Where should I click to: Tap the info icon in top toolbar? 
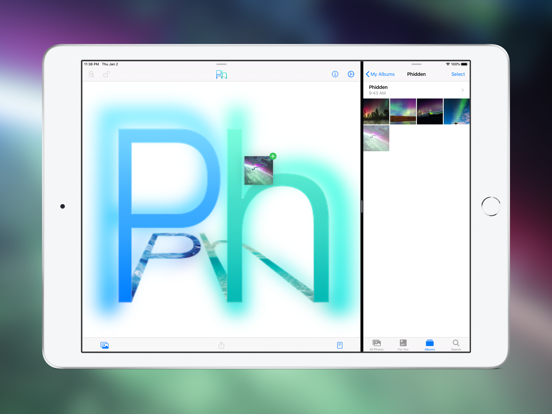pyautogui.click(x=335, y=74)
